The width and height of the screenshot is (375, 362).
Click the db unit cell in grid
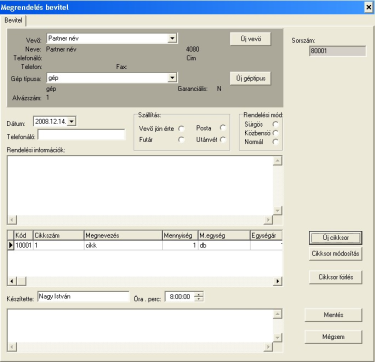(x=224, y=245)
